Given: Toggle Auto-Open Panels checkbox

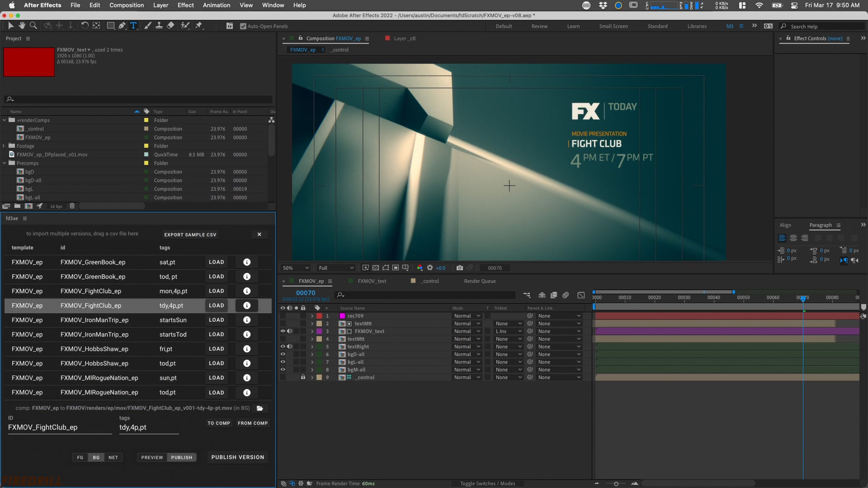Looking at the screenshot, I should (x=243, y=26).
